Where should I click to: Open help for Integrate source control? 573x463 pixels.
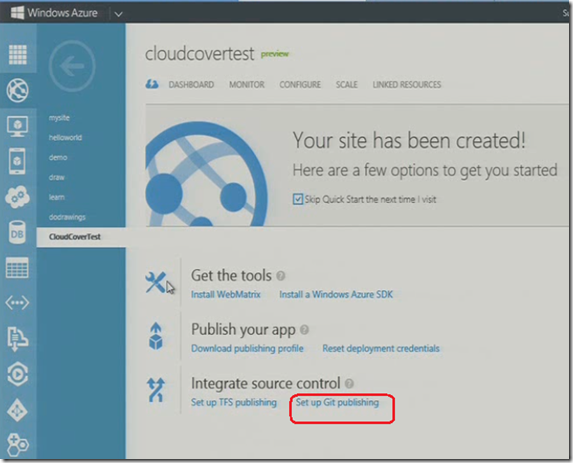point(349,383)
